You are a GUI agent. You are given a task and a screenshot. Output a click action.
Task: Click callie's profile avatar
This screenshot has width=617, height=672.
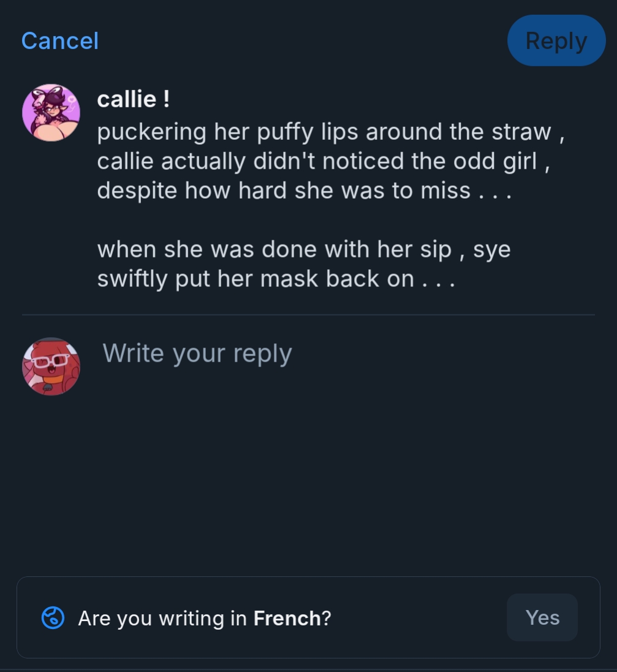click(51, 113)
